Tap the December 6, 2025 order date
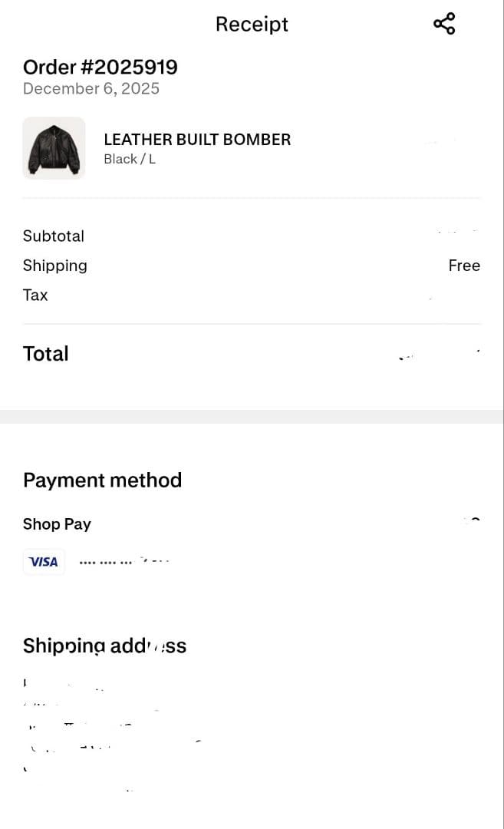This screenshot has width=504, height=829. point(91,89)
